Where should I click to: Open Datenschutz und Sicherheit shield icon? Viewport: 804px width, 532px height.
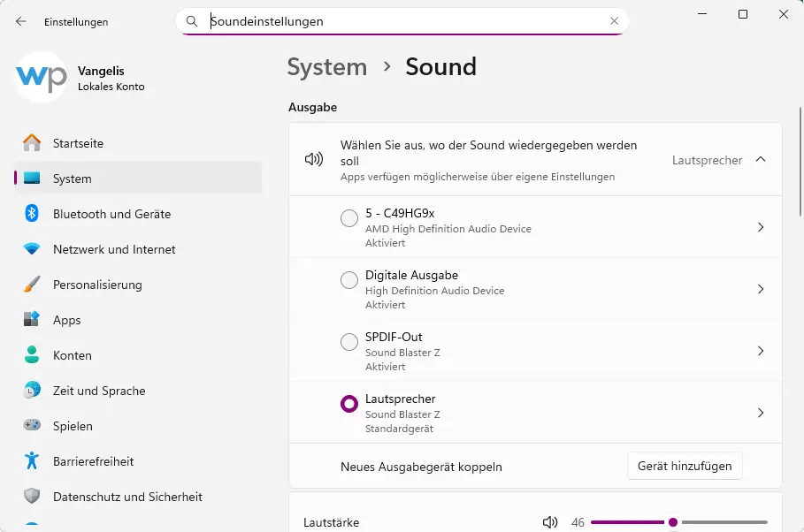[x=34, y=497]
